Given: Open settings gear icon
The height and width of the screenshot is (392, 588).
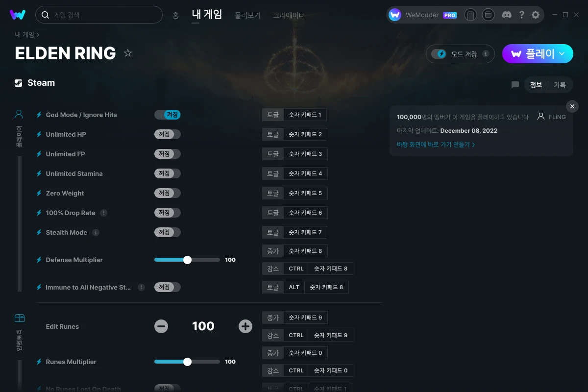Looking at the screenshot, I should coord(536,15).
